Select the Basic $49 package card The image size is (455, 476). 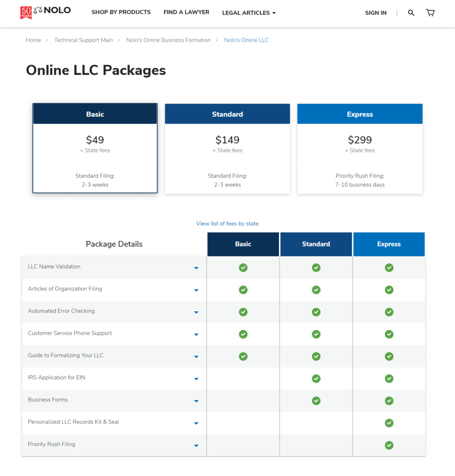(95, 148)
